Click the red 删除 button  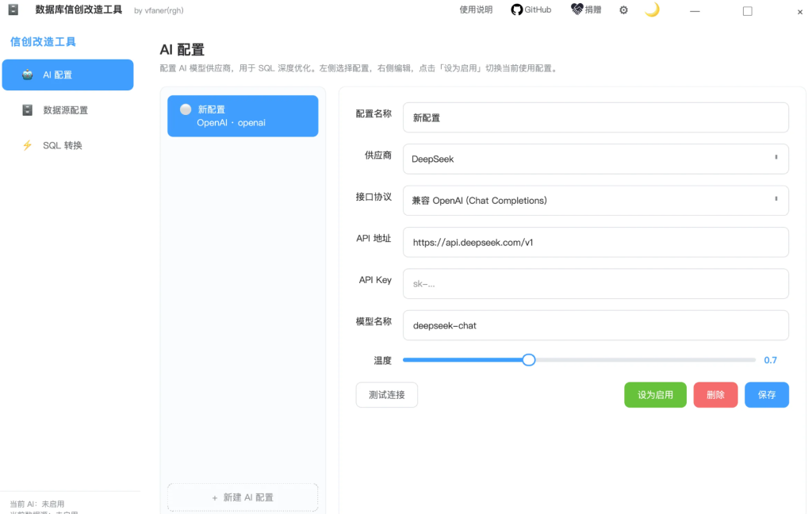coord(715,395)
